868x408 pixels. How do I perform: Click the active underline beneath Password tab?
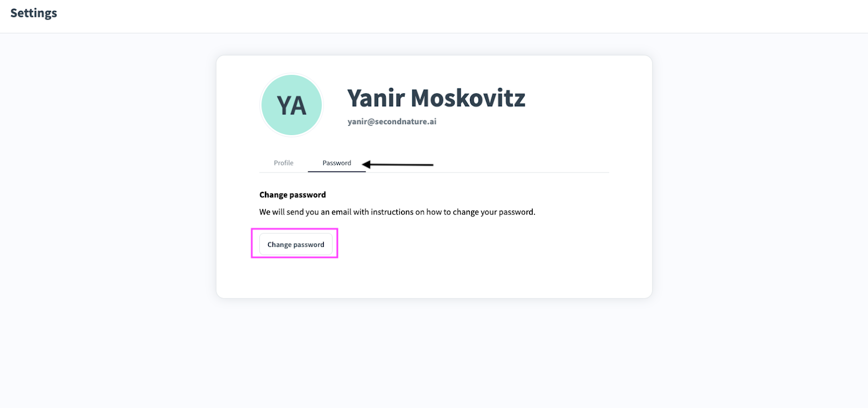coord(336,171)
